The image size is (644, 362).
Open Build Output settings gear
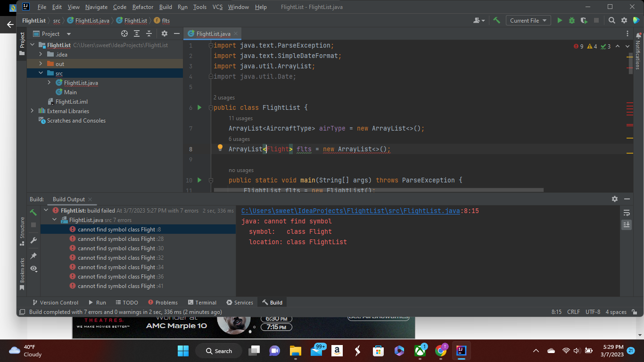pyautogui.click(x=615, y=199)
